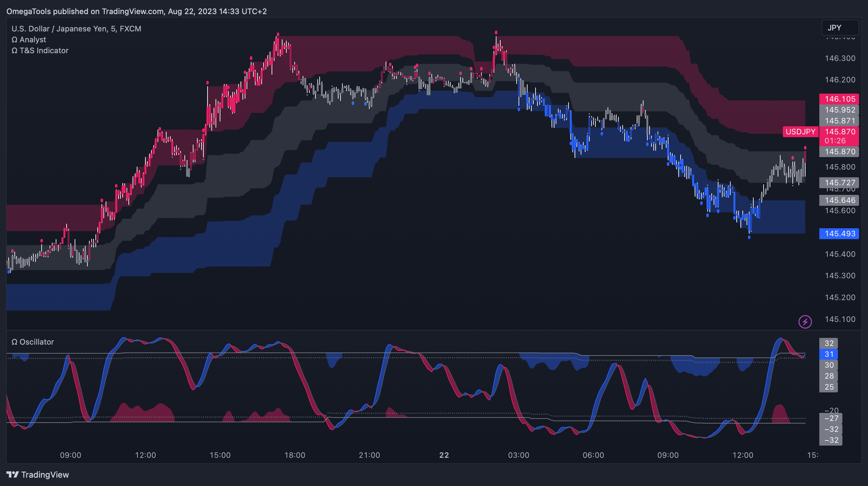Click the 145.727 price label
868x486 pixels.
[x=839, y=182]
